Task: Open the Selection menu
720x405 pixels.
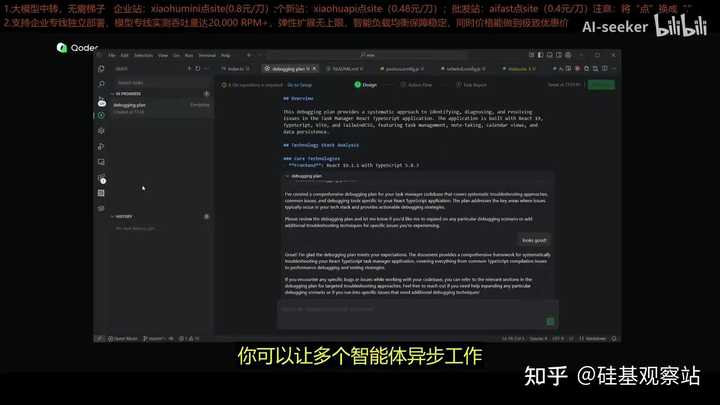Action: point(143,55)
